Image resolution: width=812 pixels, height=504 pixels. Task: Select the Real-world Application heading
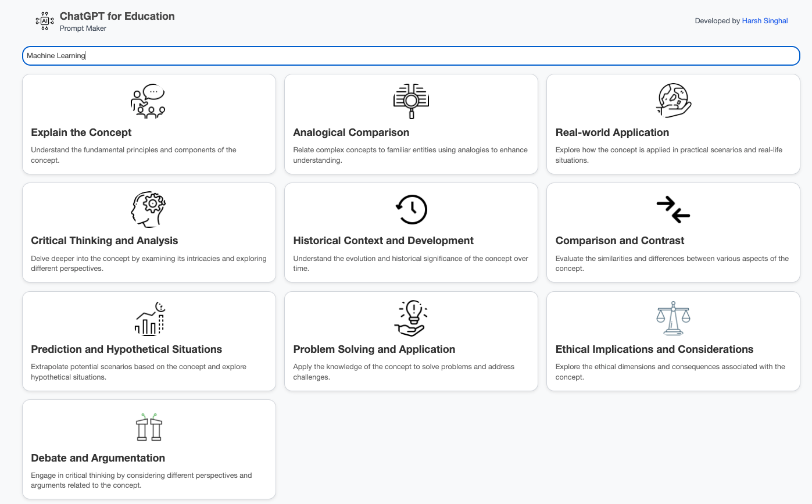pyautogui.click(x=612, y=133)
